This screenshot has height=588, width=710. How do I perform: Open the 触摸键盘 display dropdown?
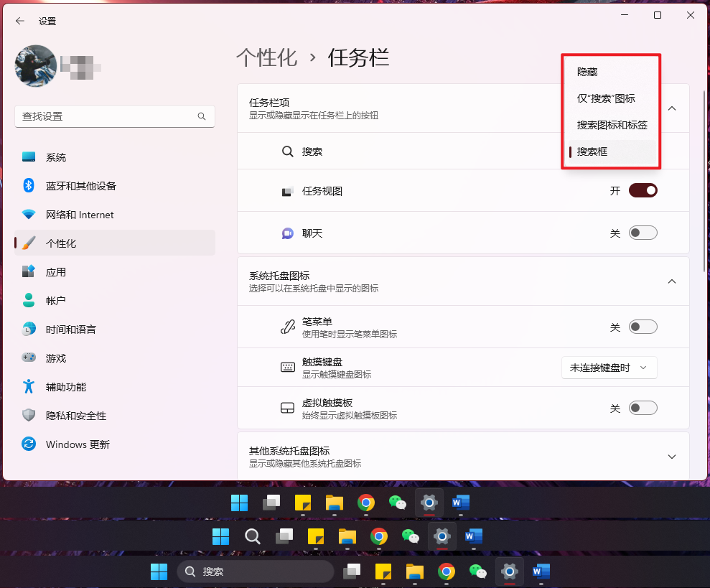pyautogui.click(x=609, y=367)
